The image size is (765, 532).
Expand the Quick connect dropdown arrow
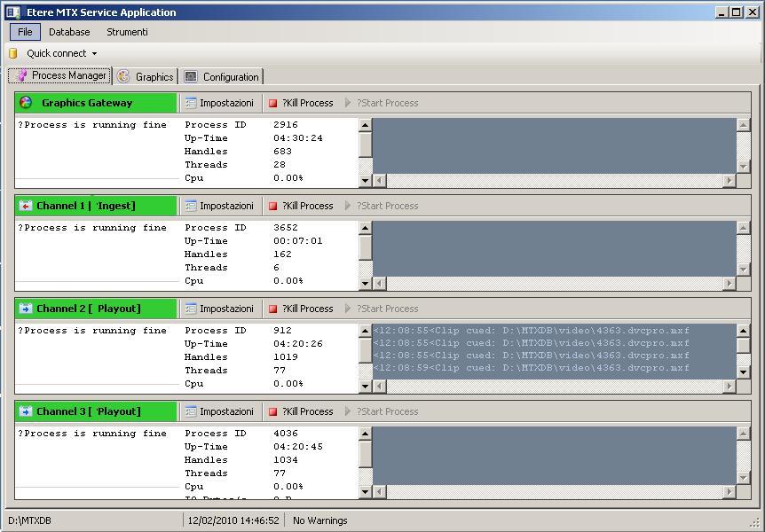point(95,54)
